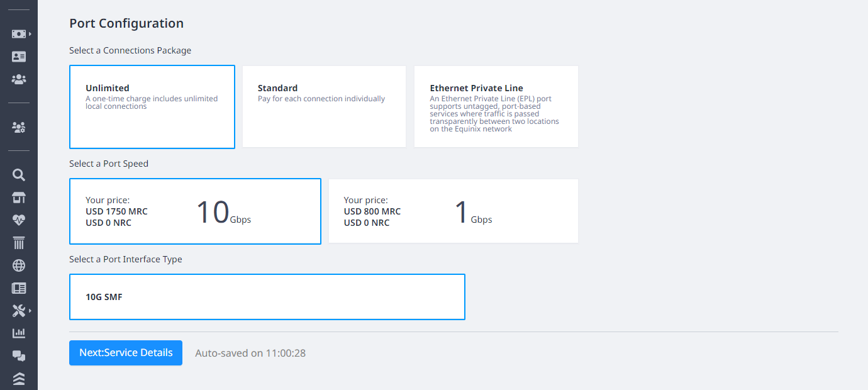
Task: Expand the arrow next to tools wrench icon
Action: click(x=30, y=311)
